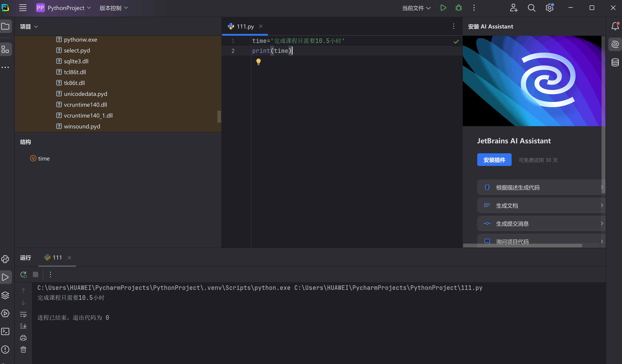This screenshot has height=364, width=622.
Task: Toggle scroll to end of output
Action: 23,326
